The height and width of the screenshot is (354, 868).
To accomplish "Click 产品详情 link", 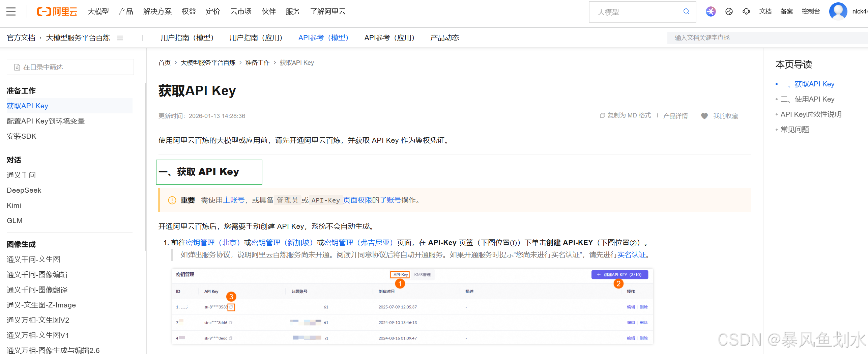I will pyautogui.click(x=675, y=116).
